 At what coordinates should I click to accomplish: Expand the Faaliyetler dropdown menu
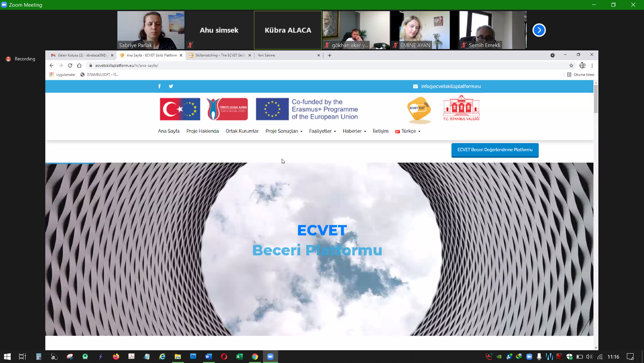click(322, 131)
